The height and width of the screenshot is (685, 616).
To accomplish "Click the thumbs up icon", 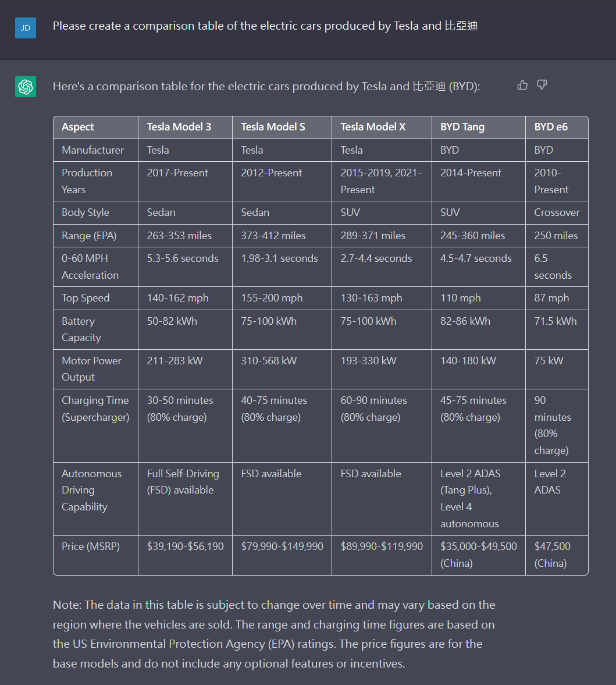I will click(x=522, y=85).
